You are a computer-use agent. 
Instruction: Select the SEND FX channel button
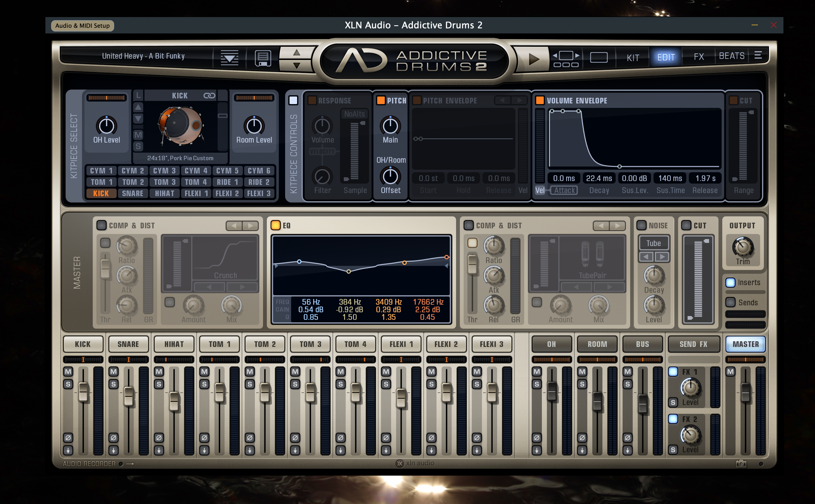pyautogui.click(x=693, y=344)
